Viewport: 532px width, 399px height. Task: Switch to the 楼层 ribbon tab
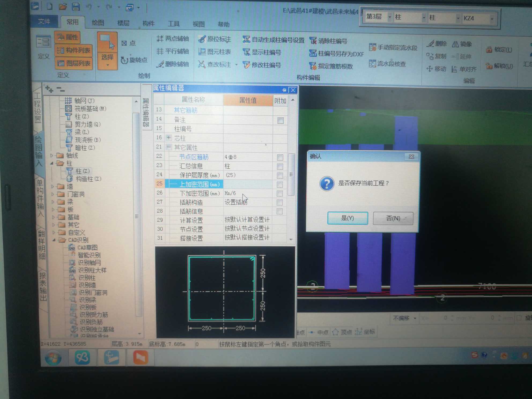coord(123,23)
